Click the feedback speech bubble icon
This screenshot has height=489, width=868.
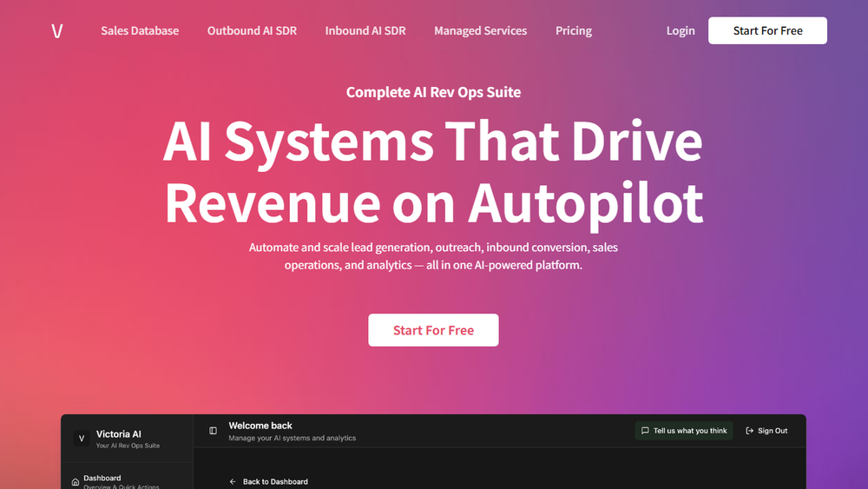645,430
